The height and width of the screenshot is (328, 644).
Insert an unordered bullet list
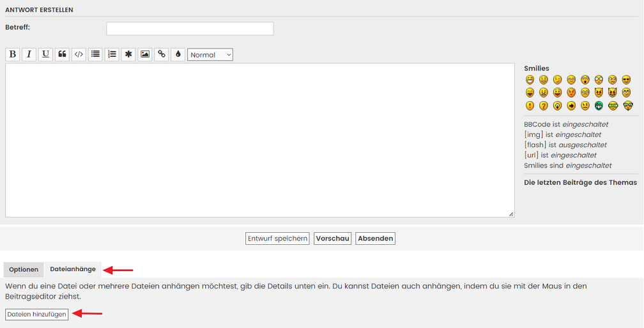(95, 54)
